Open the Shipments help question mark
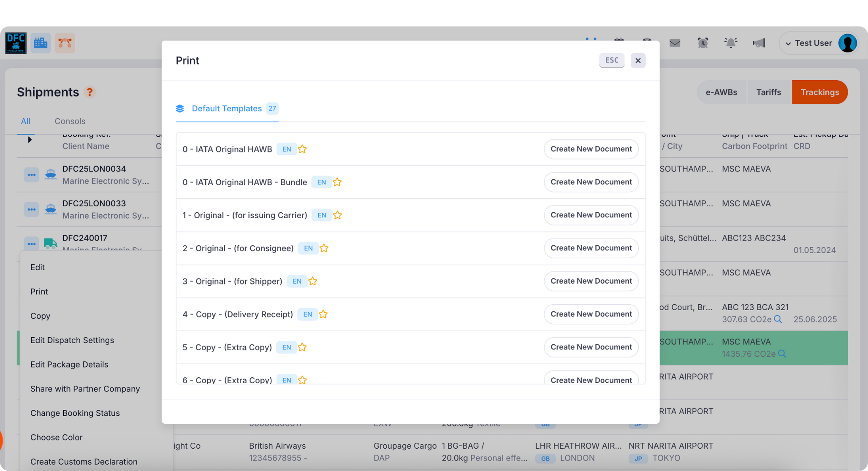Viewport: 868px width, 471px height. click(x=90, y=92)
